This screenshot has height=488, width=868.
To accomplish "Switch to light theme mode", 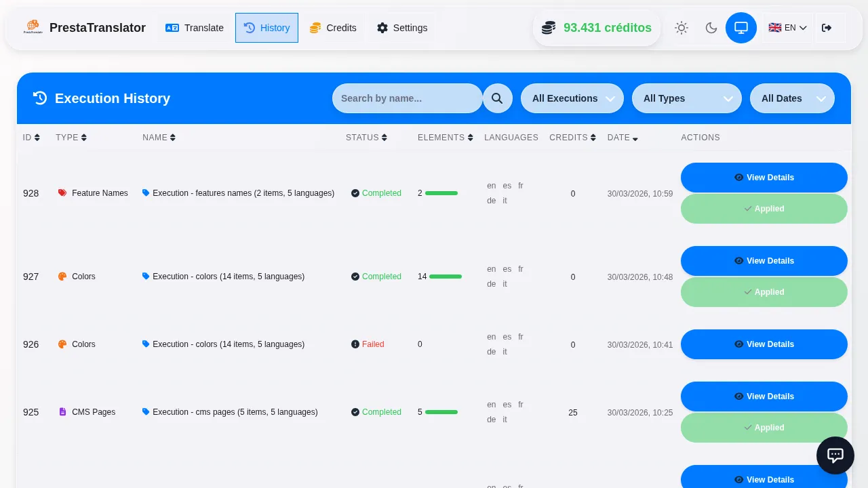I will point(682,28).
